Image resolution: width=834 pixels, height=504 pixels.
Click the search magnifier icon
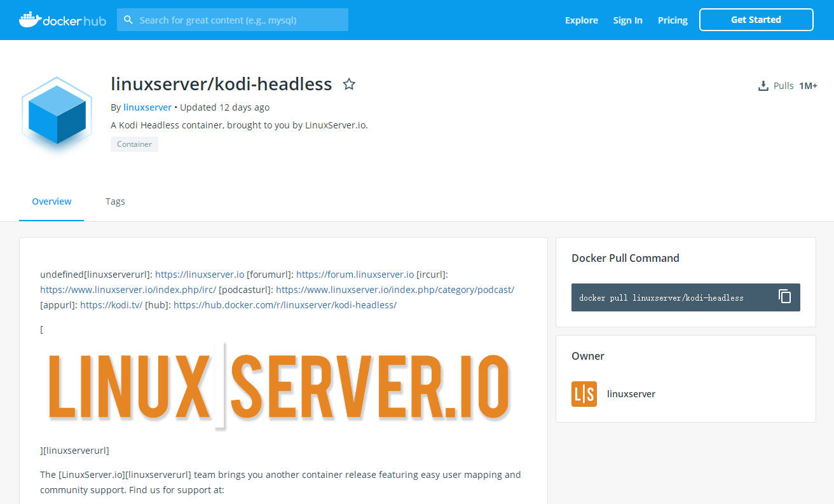pyautogui.click(x=128, y=20)
